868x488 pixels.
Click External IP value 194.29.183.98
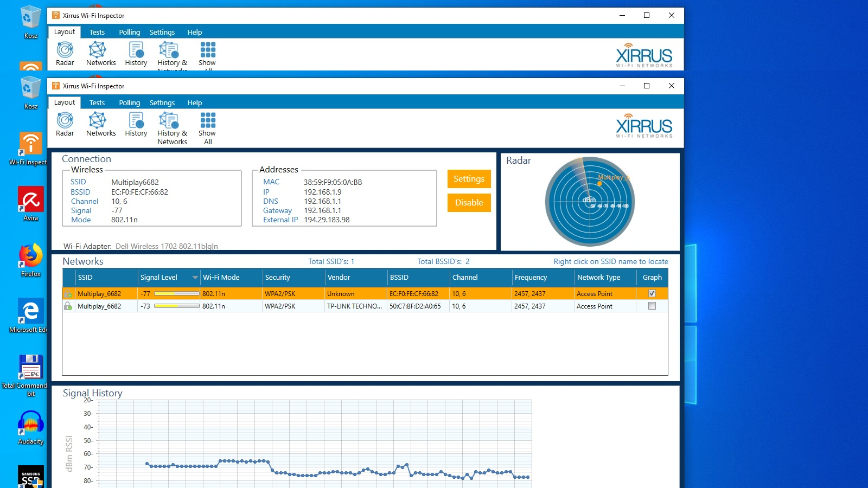pyautogui.click(x=327, y=220)
